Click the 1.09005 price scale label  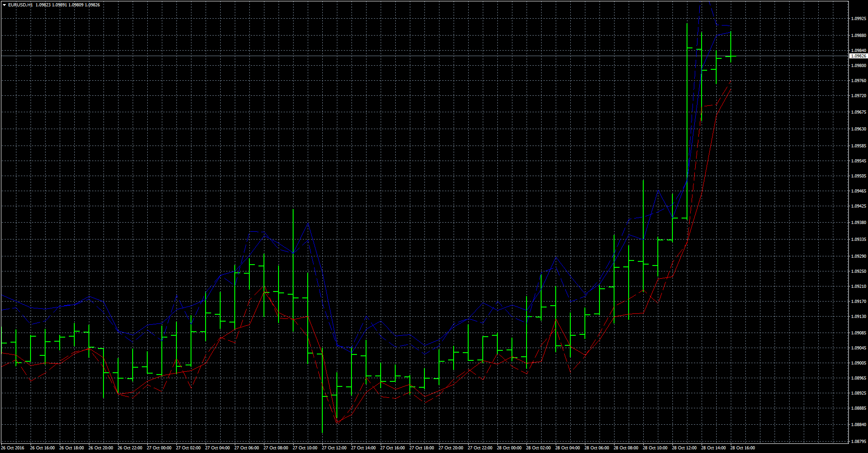point(858,363)
